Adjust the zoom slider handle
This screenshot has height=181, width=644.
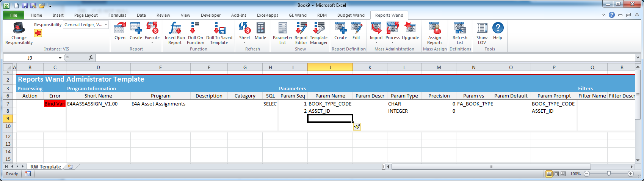pos(609,173)
